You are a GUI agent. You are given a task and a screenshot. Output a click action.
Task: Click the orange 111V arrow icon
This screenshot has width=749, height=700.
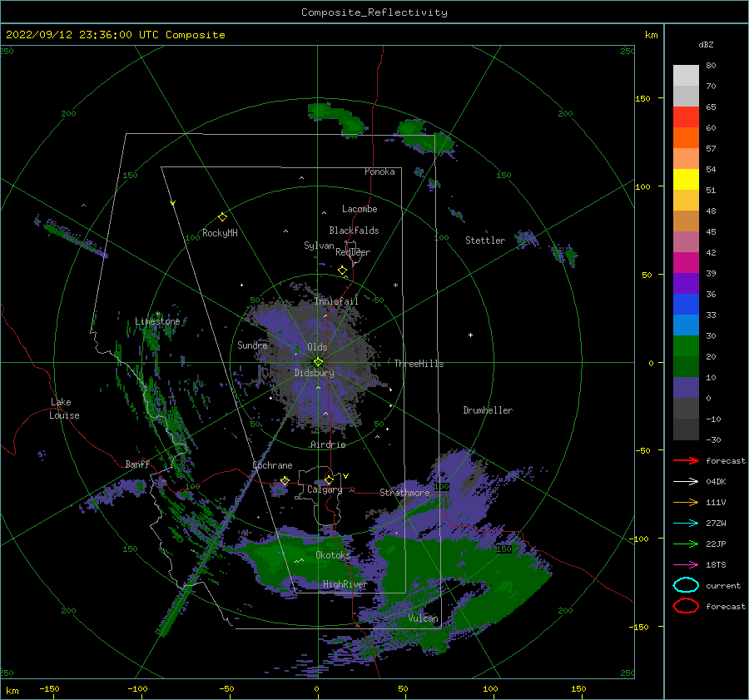pos(686,502)
